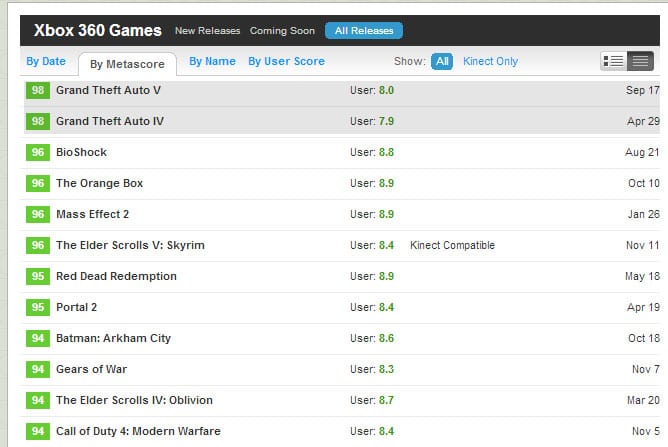Open the New Releases tab
Screen dimensions: 668x447
point(207,31)
